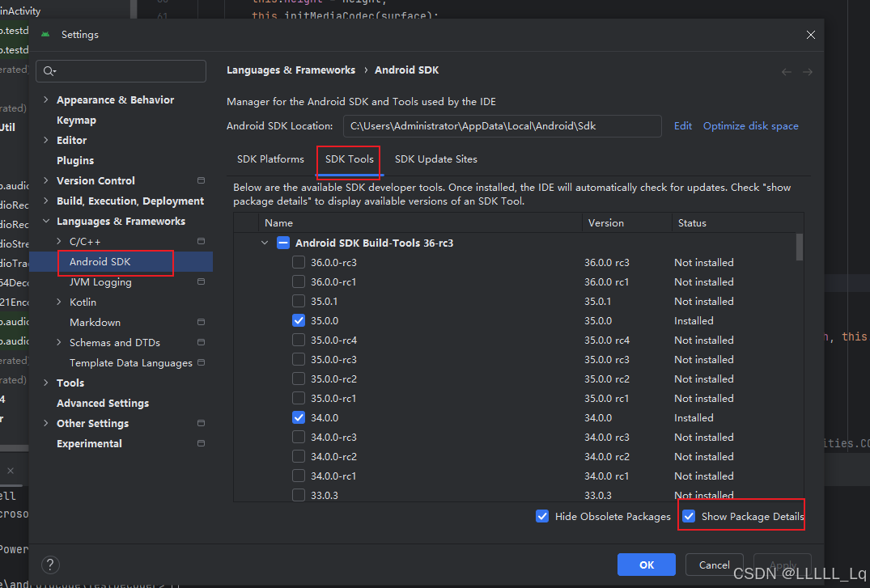Open the SDK Update Sites tab

tap(436, 159)
